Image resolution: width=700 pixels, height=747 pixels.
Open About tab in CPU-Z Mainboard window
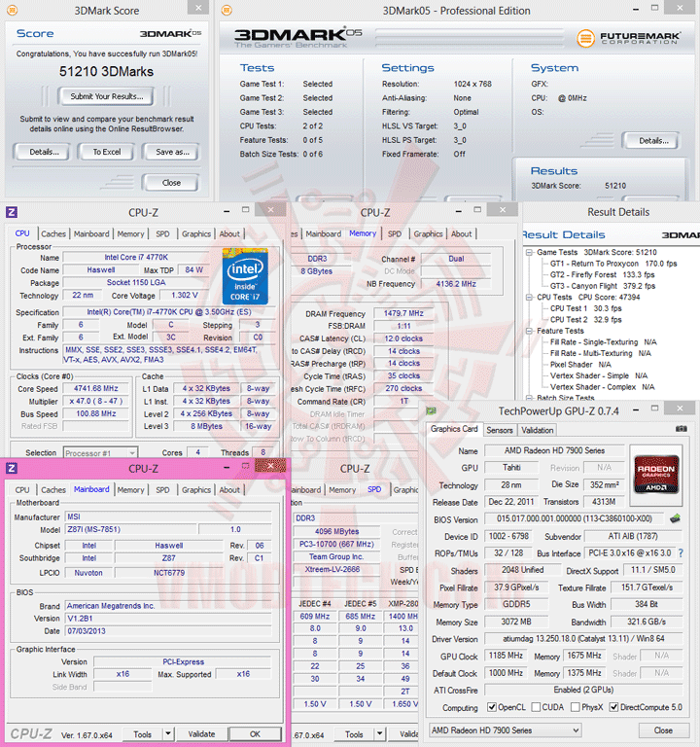point(229,490)
